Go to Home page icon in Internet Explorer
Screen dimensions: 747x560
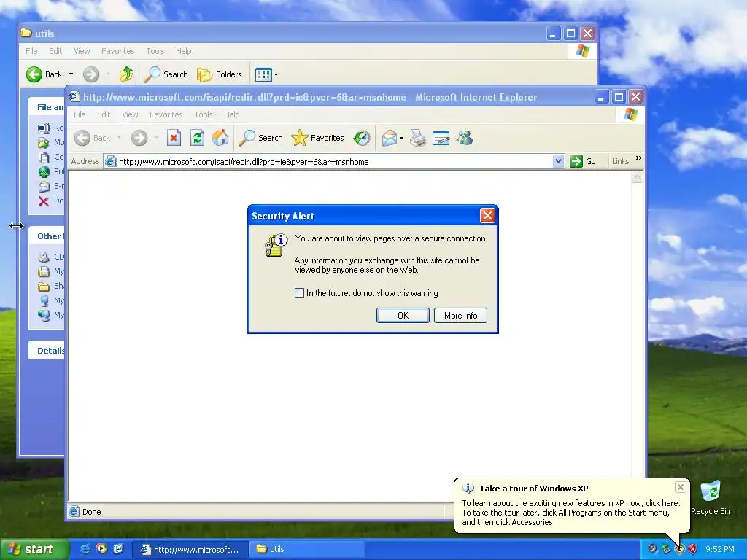220,138
